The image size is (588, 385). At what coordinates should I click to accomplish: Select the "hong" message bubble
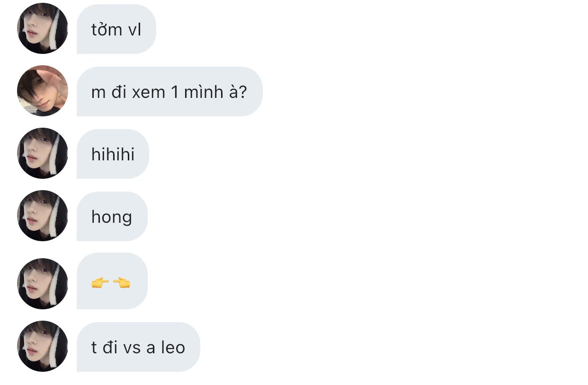coord(112,217)
